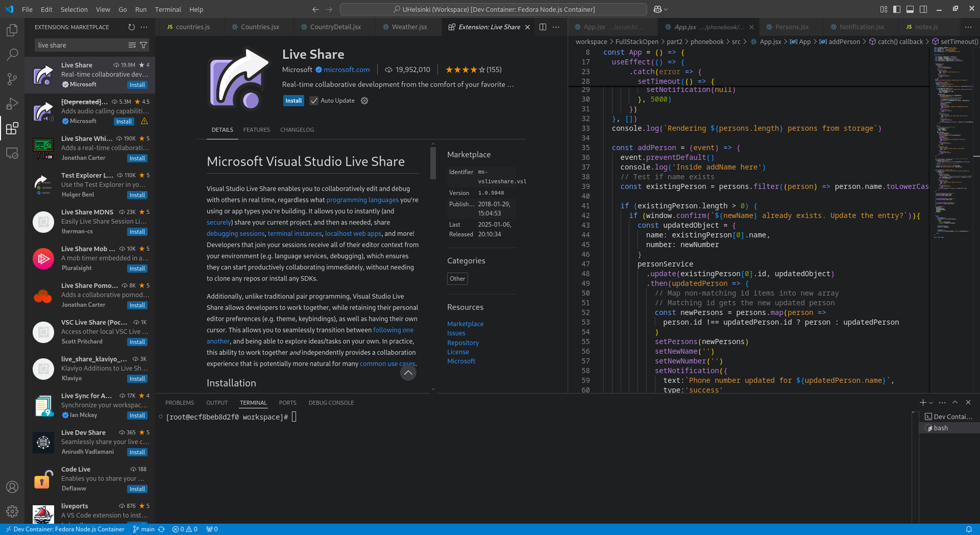Open the Source Control view
Image resolution: width=980 pixels, height=535 pixels.
coord(12,79)
